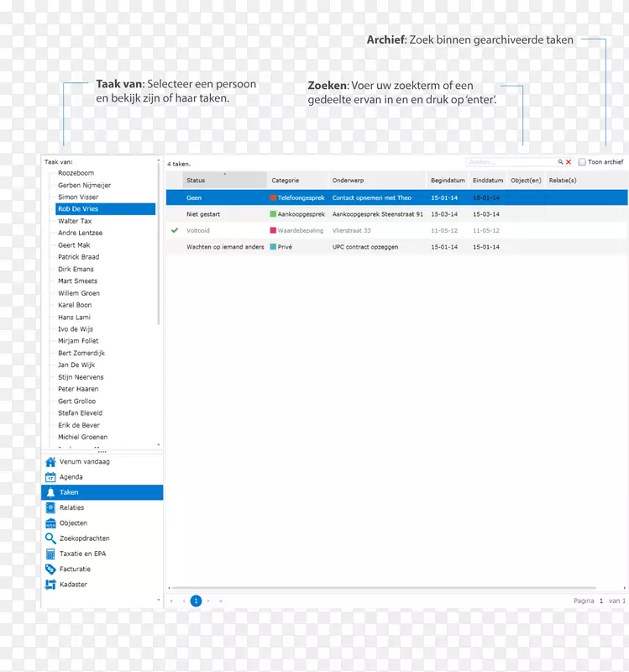Image resolution: width=629 pixels, height=672 pixels.
Task: Click the Taken bell icon
Action: click(50, 492)
